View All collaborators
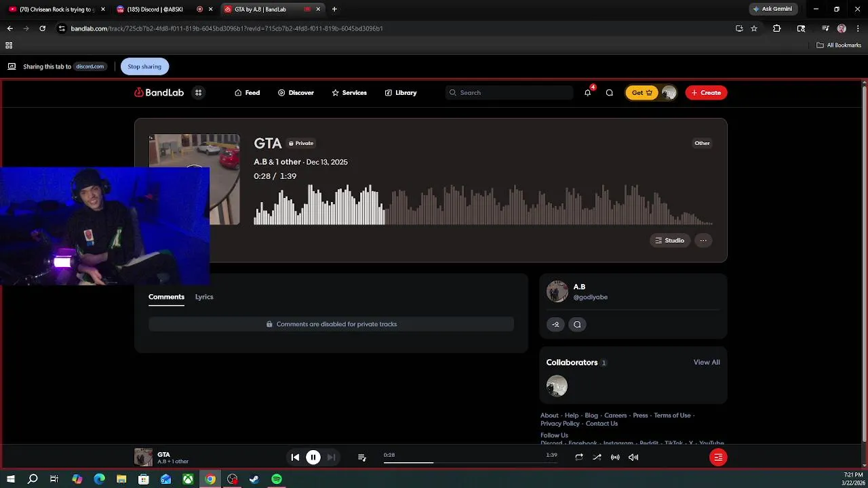 point(707,363)
